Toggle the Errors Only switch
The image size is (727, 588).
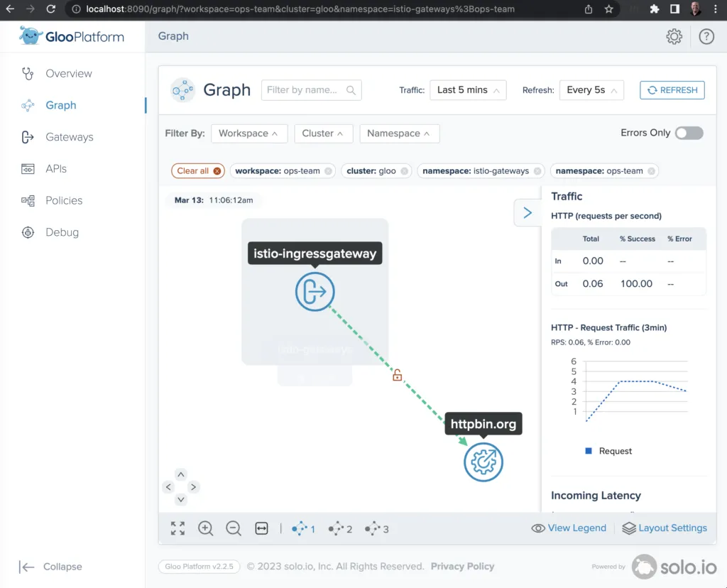(689, 133)
